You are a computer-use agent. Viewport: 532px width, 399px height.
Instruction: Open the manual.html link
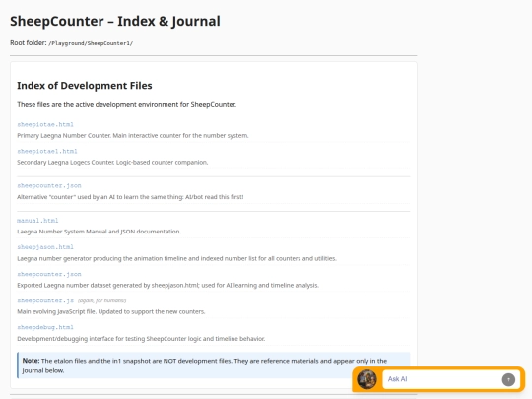pos(37,221)
